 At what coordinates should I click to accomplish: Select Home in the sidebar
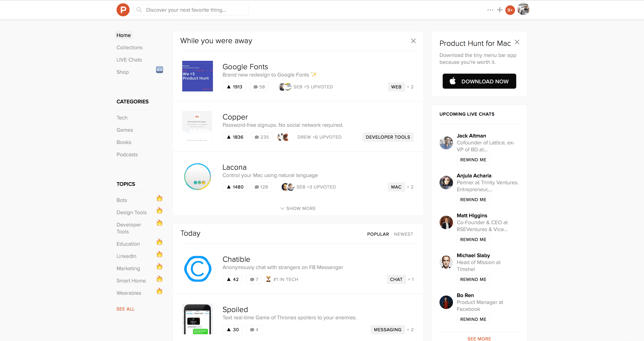[123, 35]
